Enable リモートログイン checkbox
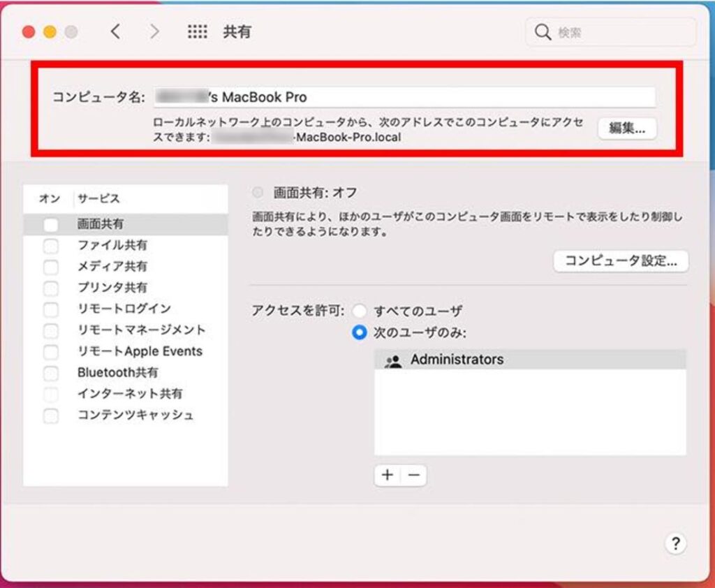 (50, 309)
